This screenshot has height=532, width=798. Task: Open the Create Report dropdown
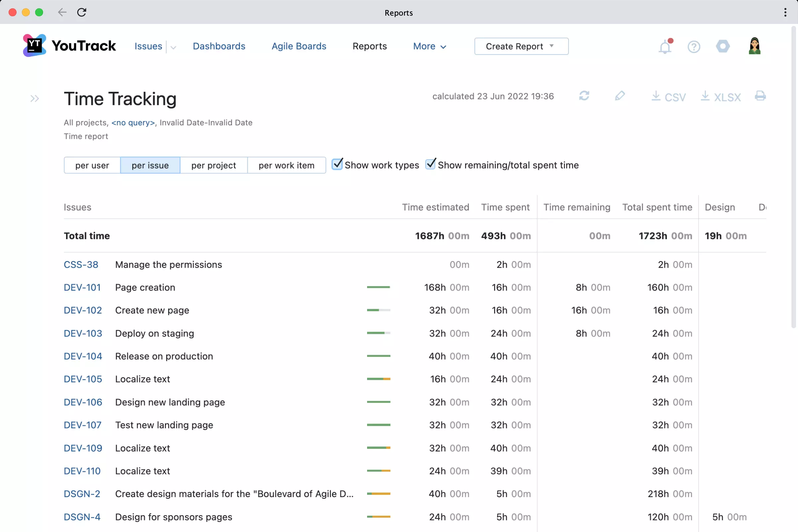click(552, 46)
